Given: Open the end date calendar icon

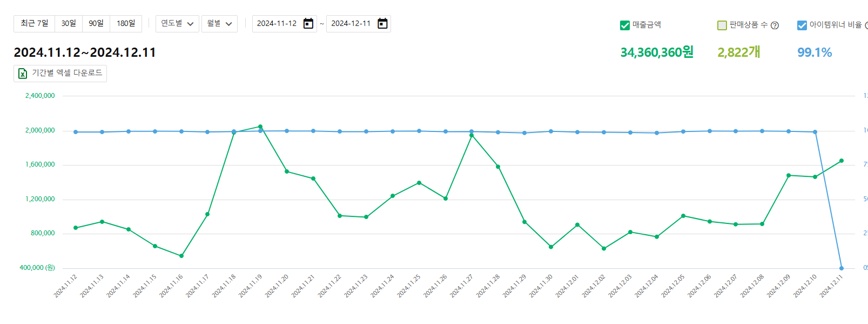Looking at the screenshot, I should [382, 24].
